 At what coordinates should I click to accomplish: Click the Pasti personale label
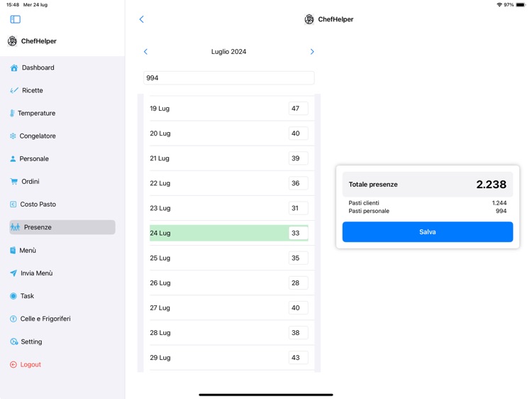point(369,211)
